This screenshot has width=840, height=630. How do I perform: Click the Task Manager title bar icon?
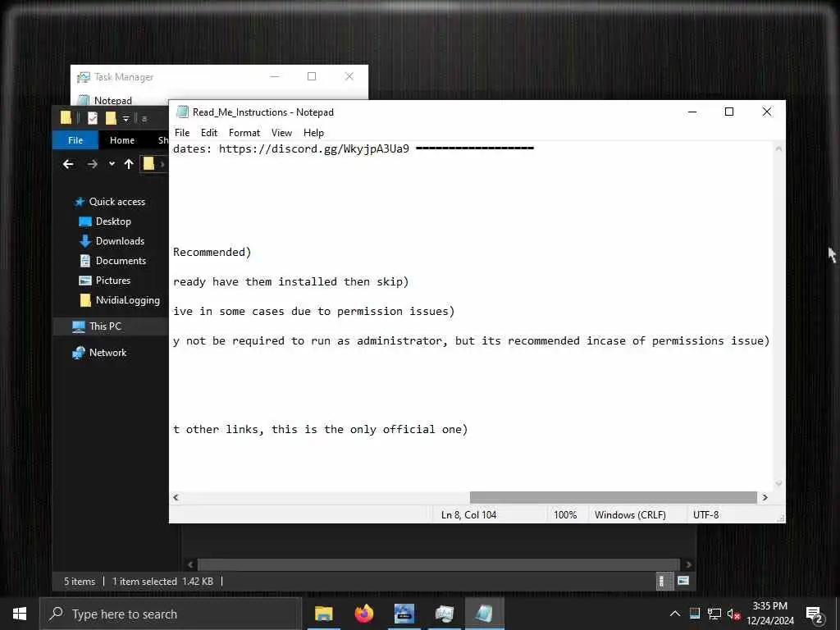(84, 77)
